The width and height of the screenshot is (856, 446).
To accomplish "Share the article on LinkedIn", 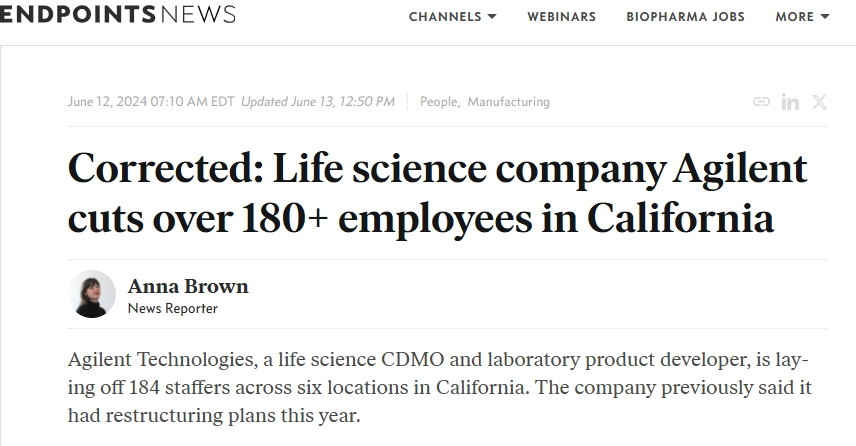I will pos(790,102).
